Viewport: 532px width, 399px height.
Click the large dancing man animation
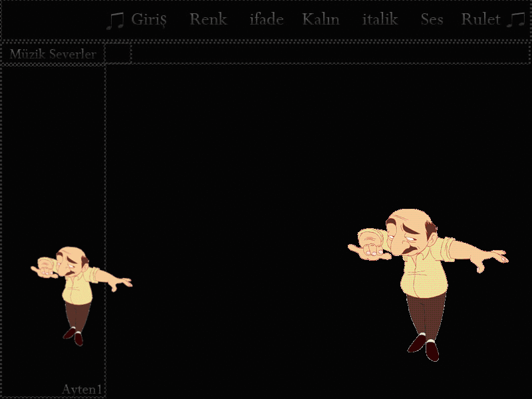(428, 285)
